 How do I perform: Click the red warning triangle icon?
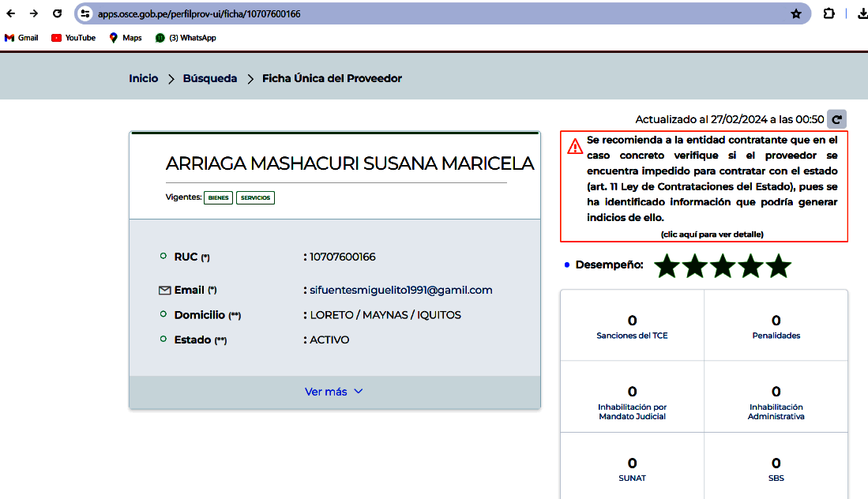(x=574, y=145)
